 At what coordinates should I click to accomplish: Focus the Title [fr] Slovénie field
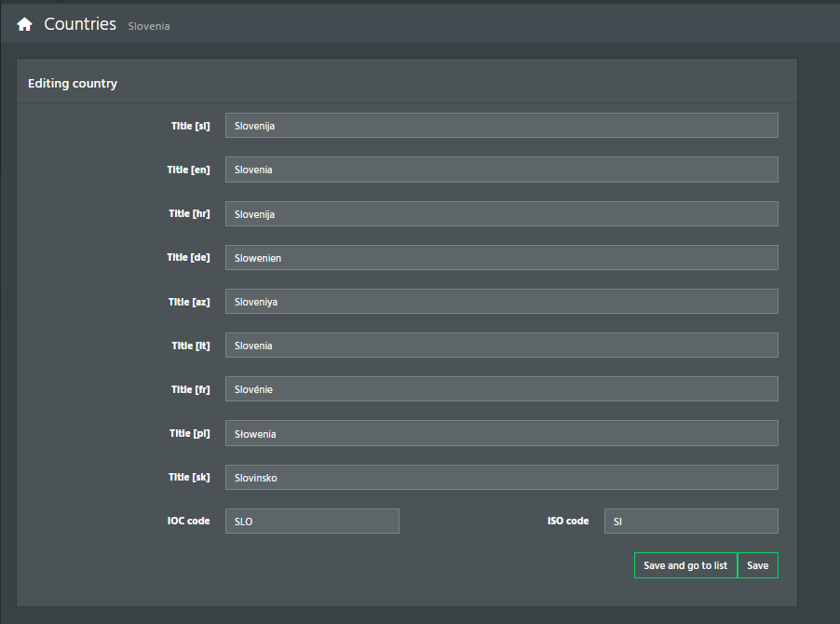501,389
